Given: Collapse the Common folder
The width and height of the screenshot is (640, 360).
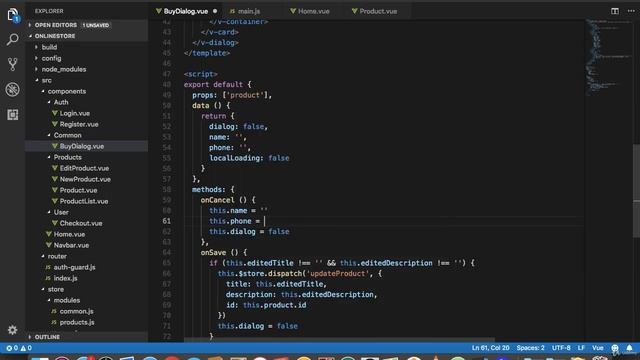Looking at the screenshot, I should [x=87, y=135].
